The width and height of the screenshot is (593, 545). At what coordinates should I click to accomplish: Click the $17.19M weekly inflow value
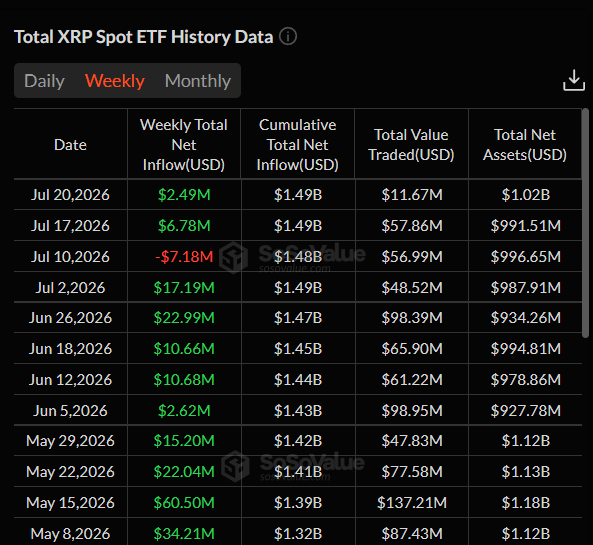click(184, 288)
